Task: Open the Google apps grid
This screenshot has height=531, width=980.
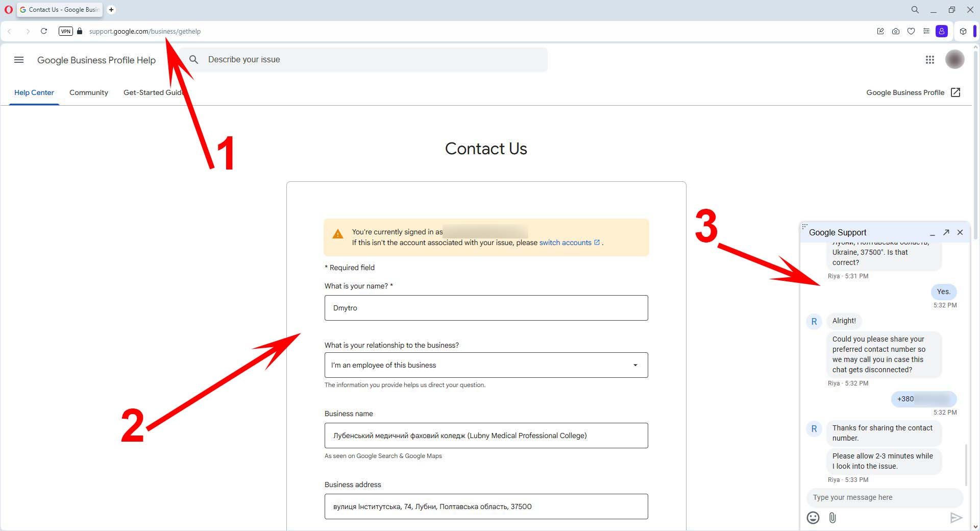Action: click(930, 60)
